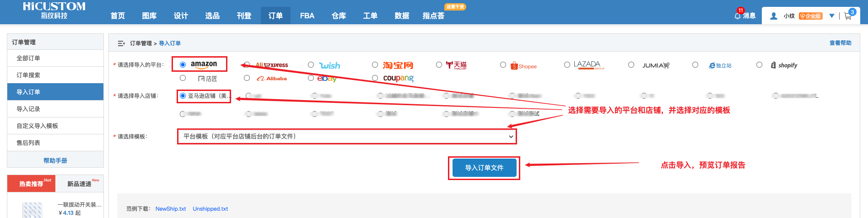868x218 pixels.
Task: Open the template selection dropdown
Action: [x=347, y=136]
